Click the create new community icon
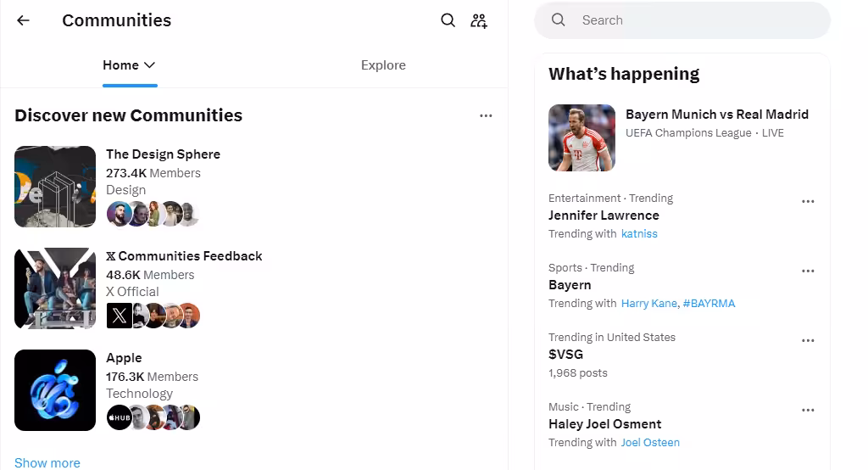 (479, 21)
